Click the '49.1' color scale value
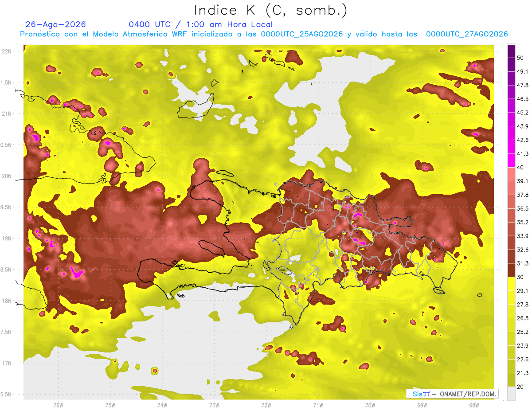Viewport: 532px width, 411px height. pyautogui.click(x=522, y=71)
